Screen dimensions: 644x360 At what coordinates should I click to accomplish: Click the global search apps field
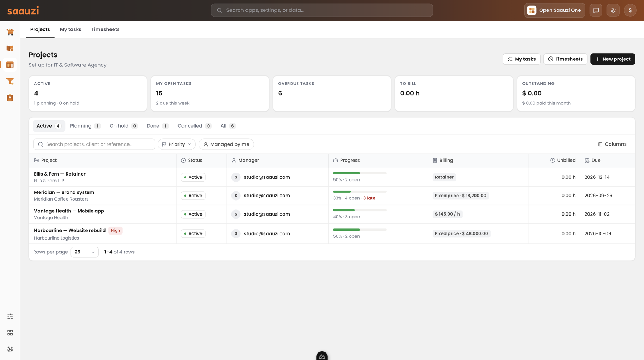[322, 10]
